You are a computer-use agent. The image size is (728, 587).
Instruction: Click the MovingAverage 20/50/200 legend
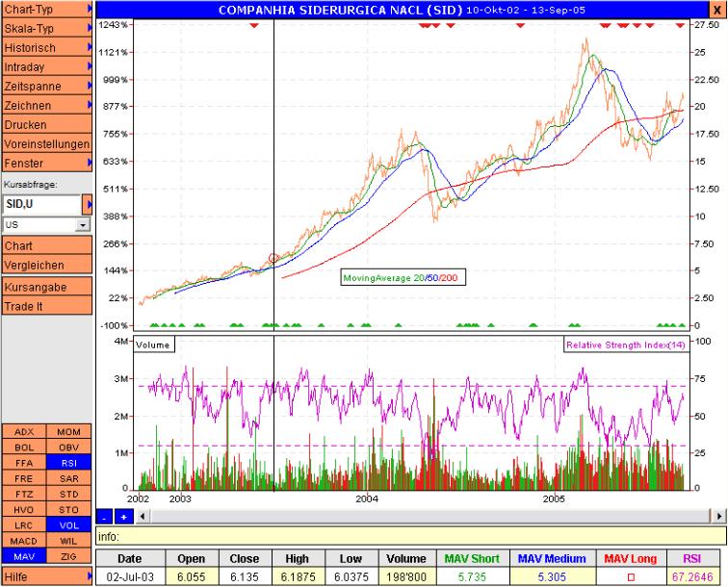(x=403, y=277)
